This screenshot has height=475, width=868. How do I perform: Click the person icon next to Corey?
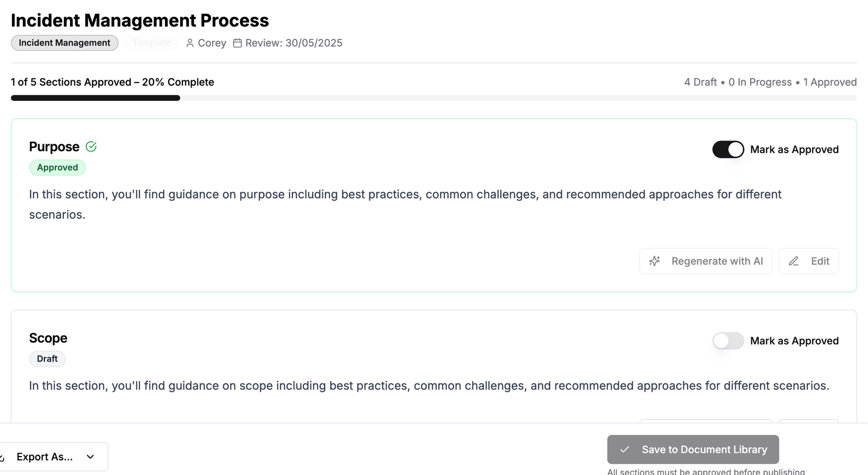189,43
